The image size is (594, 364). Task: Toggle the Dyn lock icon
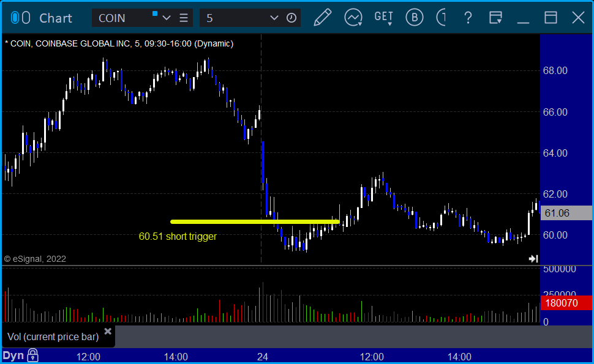click(x=33, y=355)
